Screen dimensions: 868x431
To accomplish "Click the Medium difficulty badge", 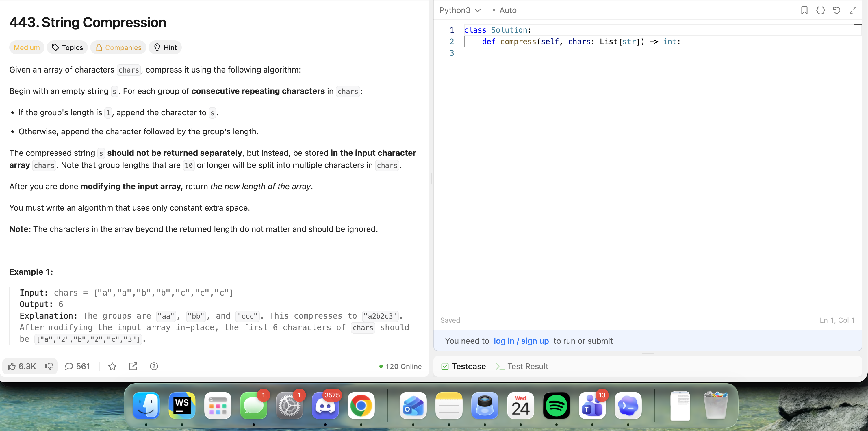I will tap(27, 47).
